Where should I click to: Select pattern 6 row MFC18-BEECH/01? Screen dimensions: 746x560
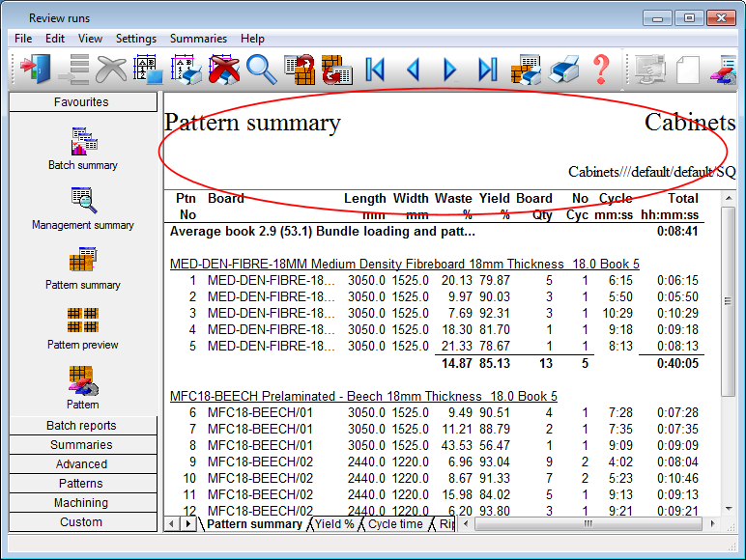pos(436,412)
